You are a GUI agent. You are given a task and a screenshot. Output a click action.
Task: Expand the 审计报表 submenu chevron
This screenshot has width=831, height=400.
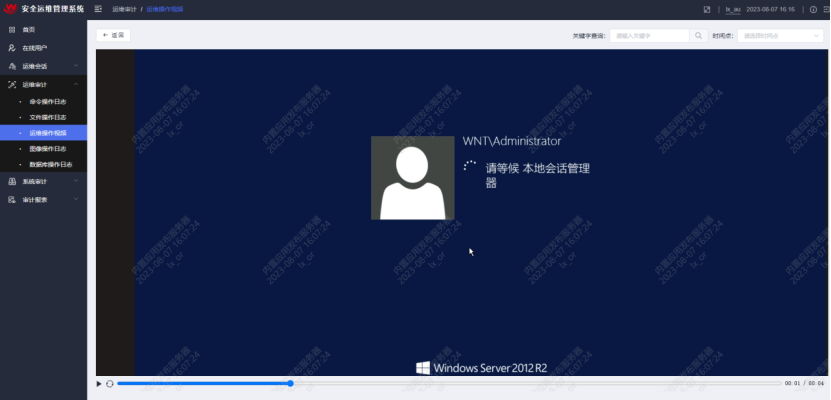coord(76,199)
